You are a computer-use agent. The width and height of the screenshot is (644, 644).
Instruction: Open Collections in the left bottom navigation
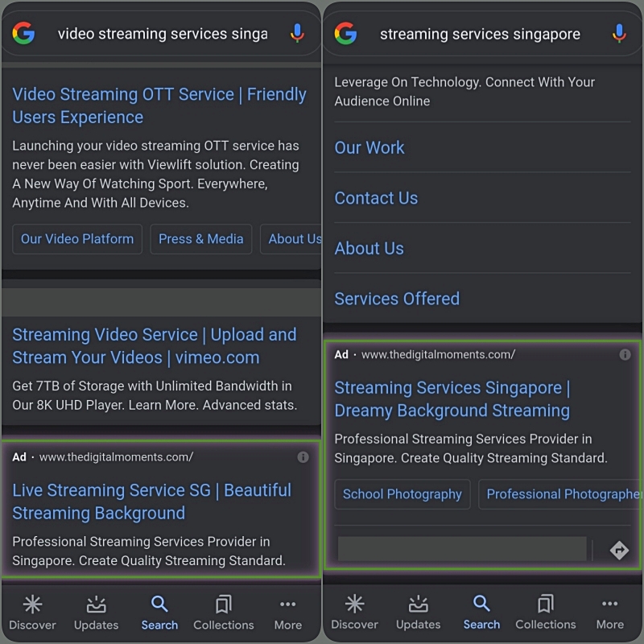[224, 613]
